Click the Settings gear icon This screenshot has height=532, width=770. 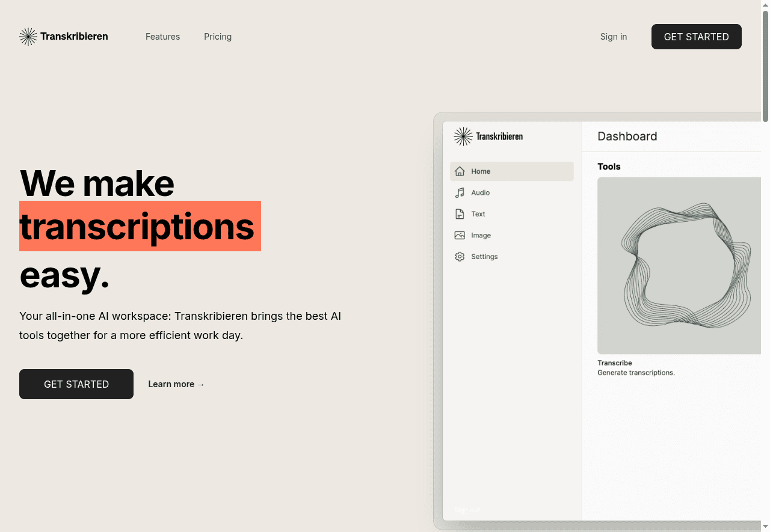coord(460,257)
